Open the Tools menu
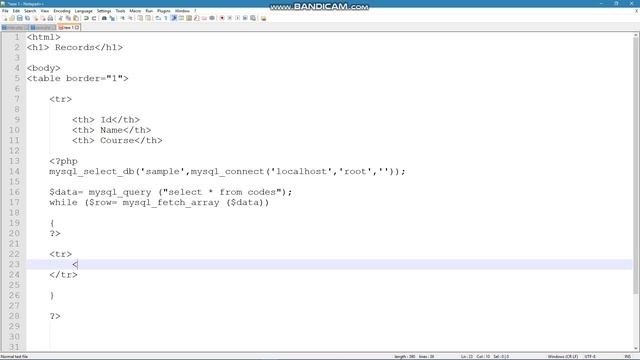Viewport: 640px width, 360px height. coord(120,11)
